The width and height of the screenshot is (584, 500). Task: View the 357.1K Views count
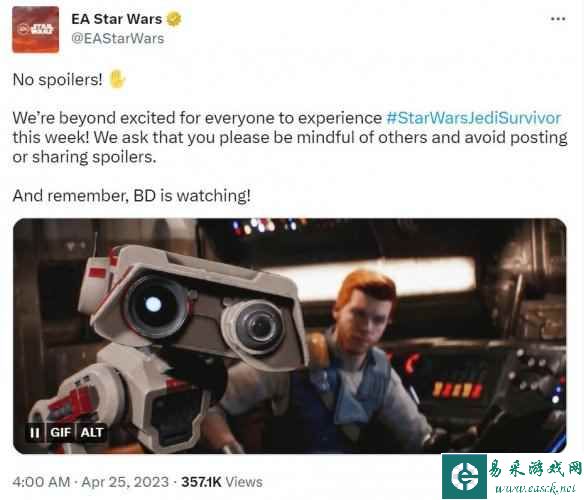coord(222,482)
